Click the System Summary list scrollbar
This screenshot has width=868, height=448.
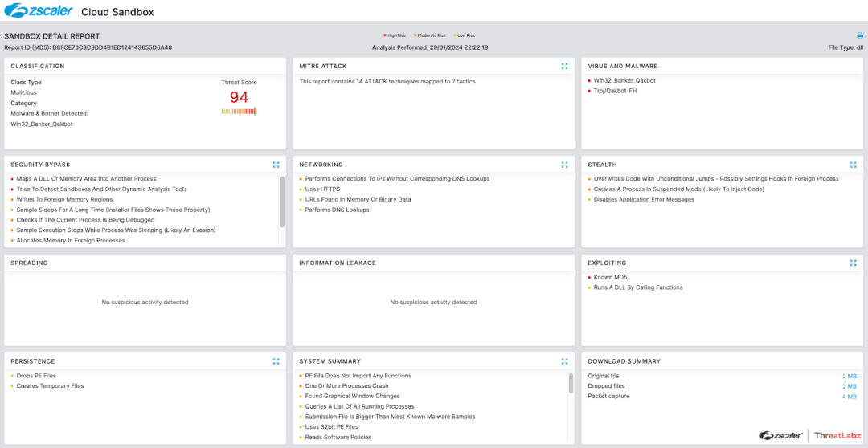tap(571, 384)
